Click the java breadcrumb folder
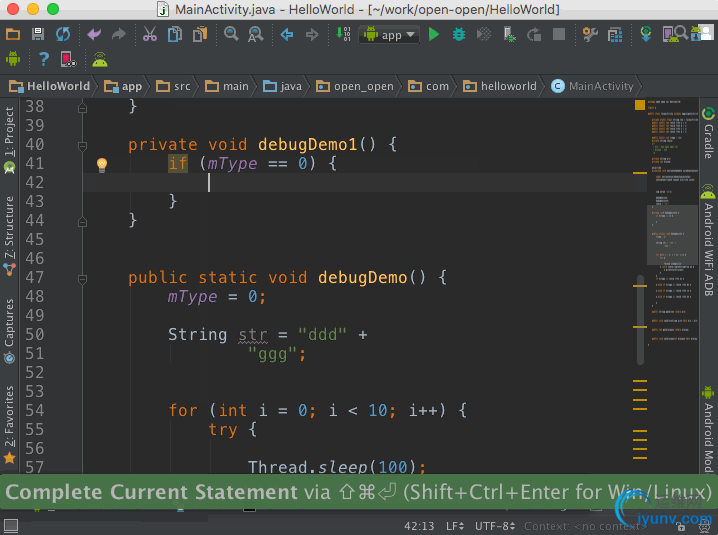This screenshot has height=535, width=718. 282,86
